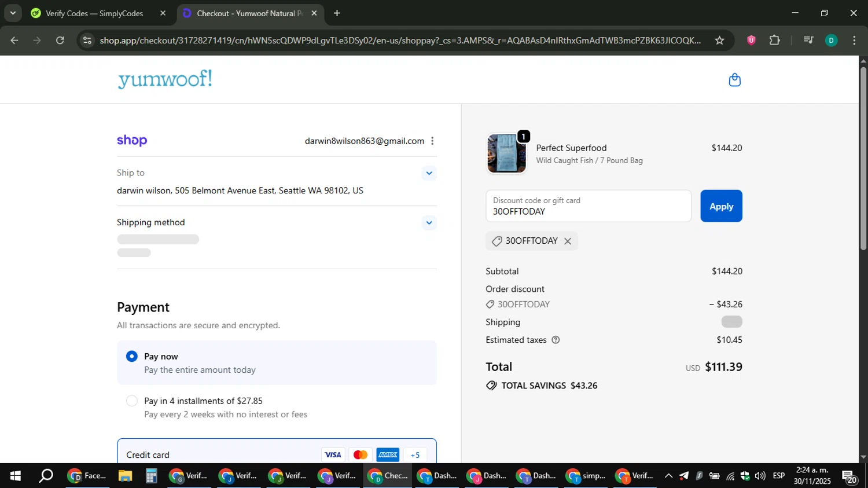Viewport: 868px width, 488px height.
Task: Open File Explorer from the taskbar
Action: (125, 476)
